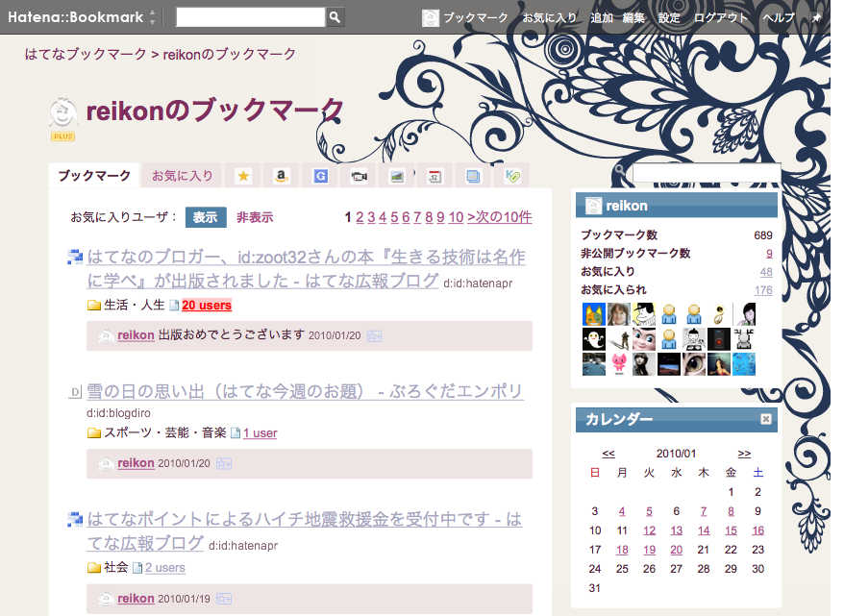Image resolution: width=844 pixels, height=616 pixels.
Task: Open お気に入り count 48 in sidebar
Action: coord(766,272)
